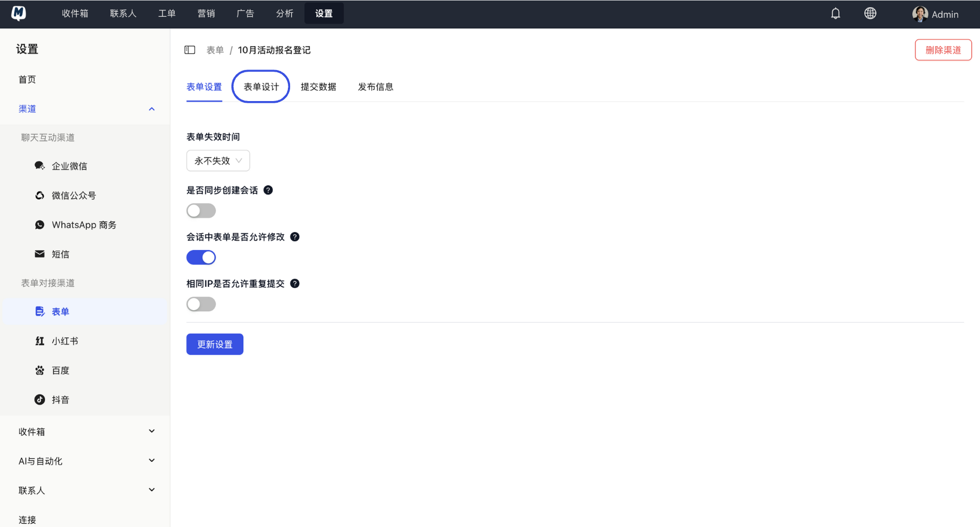This screenshot has height=527, width=980.
Task: Click the notification bell icon
Action: (x=835, y=13)
